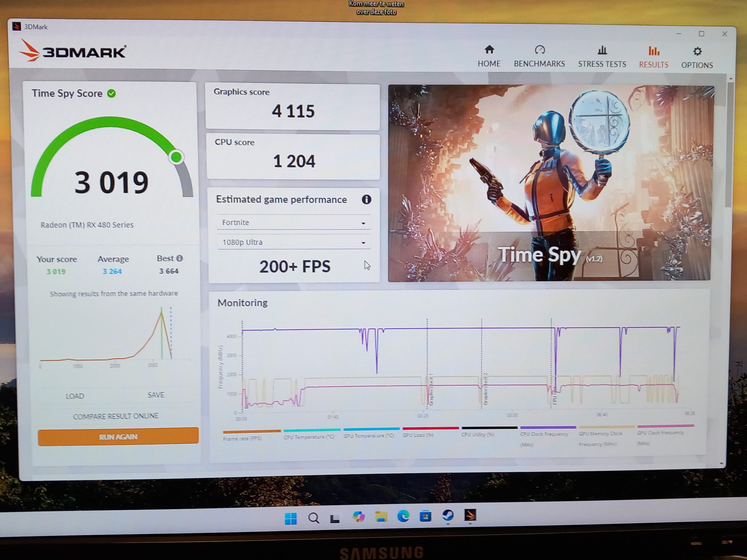
Task: Click the info icon next to Estimated game performance
Action: (x=367, y=200)
